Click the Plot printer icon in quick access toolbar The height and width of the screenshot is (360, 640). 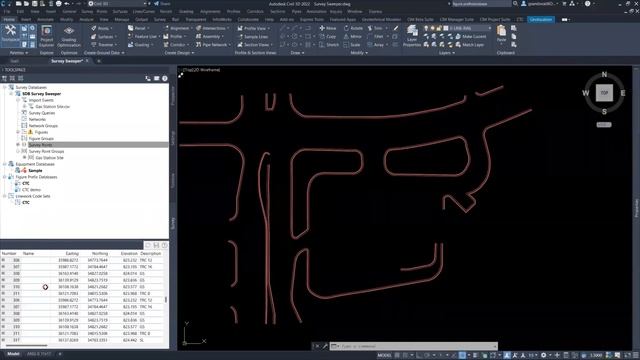[x=58, y=4]
